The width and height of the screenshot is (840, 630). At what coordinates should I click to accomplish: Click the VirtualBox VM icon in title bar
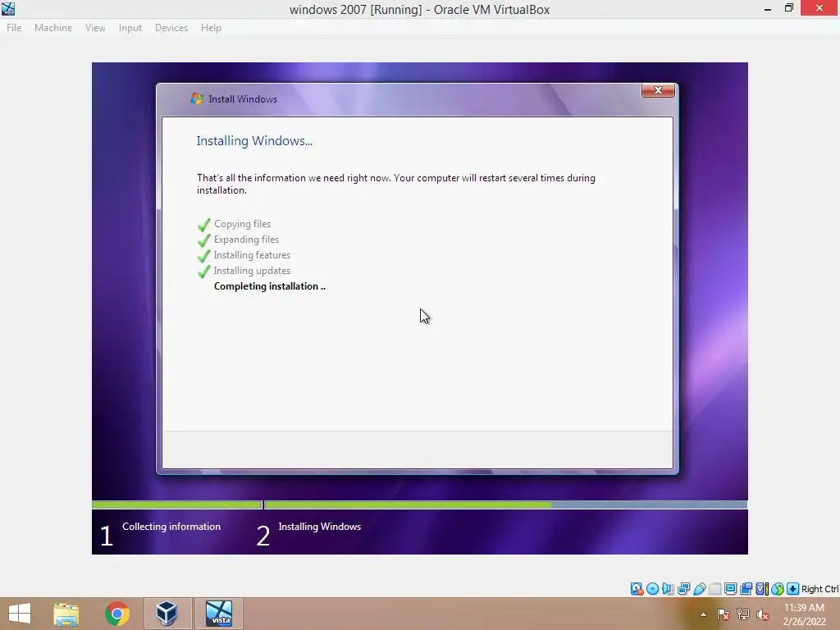(x=8, y=8)
